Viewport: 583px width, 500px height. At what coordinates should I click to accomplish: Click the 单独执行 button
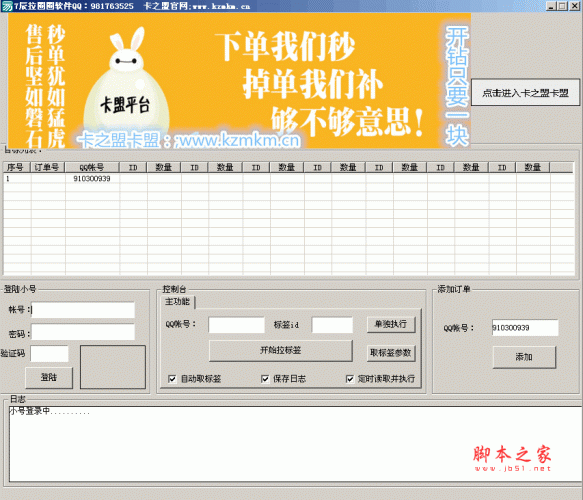pyautogui.click(x=391, y=324)
